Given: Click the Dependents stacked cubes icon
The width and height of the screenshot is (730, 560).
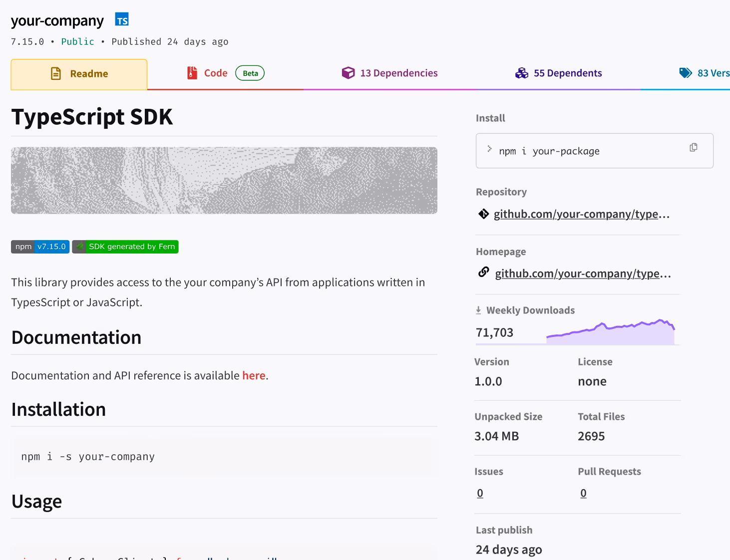Looking at the screenshot, I should (522, 73).
